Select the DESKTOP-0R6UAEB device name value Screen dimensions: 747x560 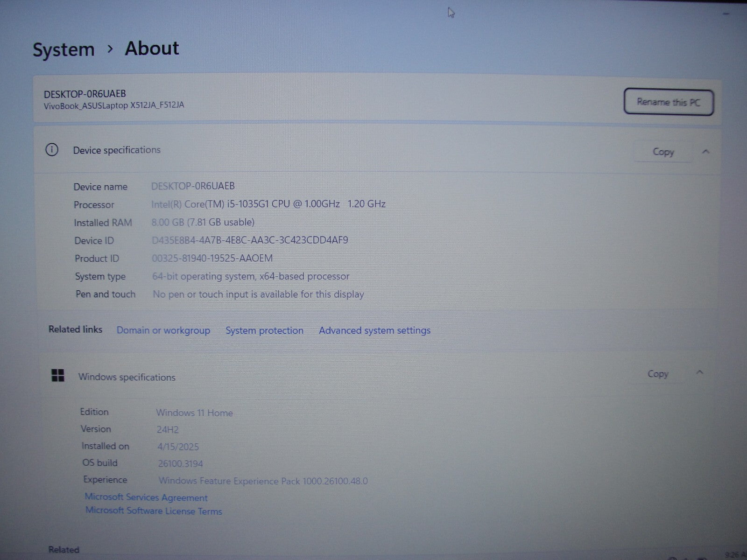pyautogui.click(x=193, y=186)
